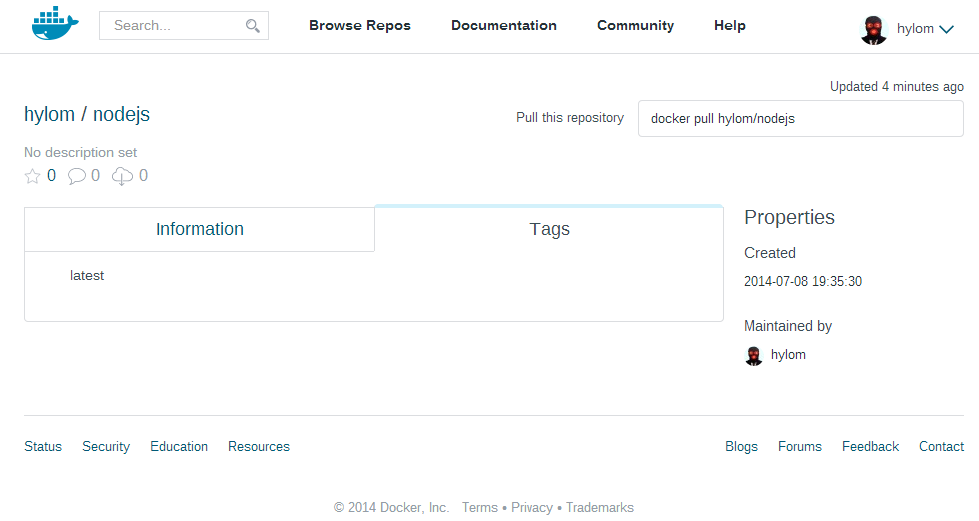Select the Tags tab
This screenshot has width=979, height=521.
coord(549,229)
